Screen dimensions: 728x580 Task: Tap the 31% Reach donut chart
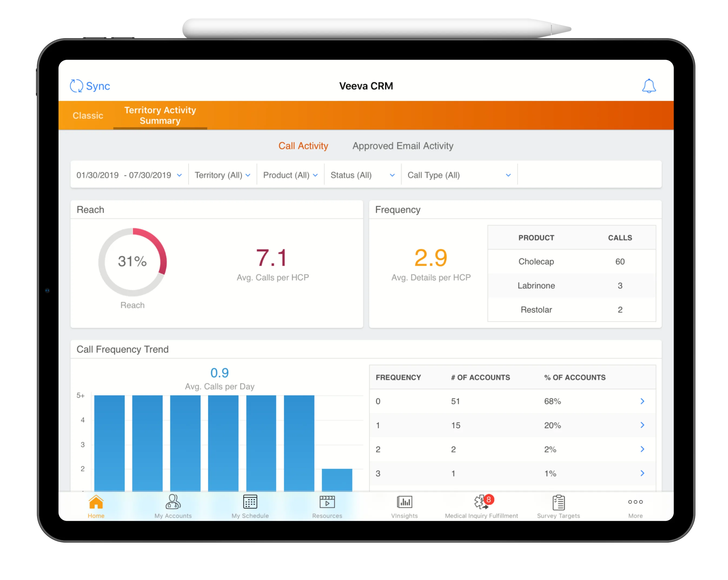[x=132, y=262]
